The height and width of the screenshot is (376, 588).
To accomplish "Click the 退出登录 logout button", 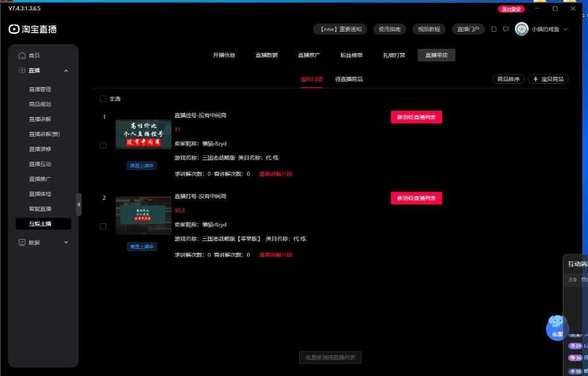I will coord(510,9).
